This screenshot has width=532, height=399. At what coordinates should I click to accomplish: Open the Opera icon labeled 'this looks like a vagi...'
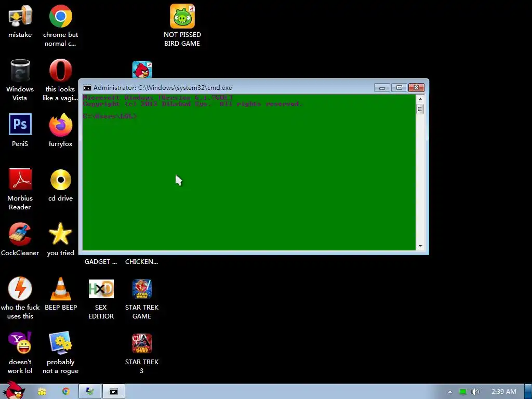coord(60,71)
